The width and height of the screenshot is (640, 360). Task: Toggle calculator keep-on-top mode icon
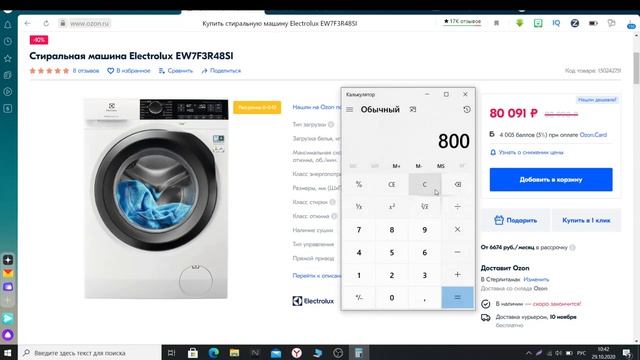click(x=413, y=109)
